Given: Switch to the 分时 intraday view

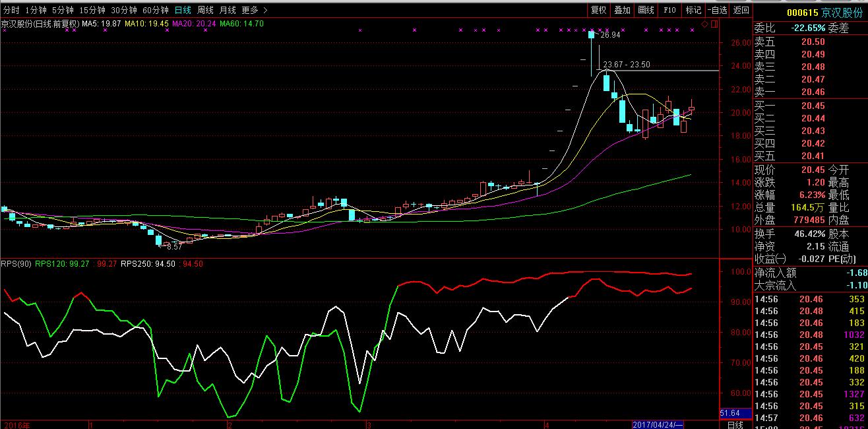Looking at the screenshot, I should coord(12,10).
